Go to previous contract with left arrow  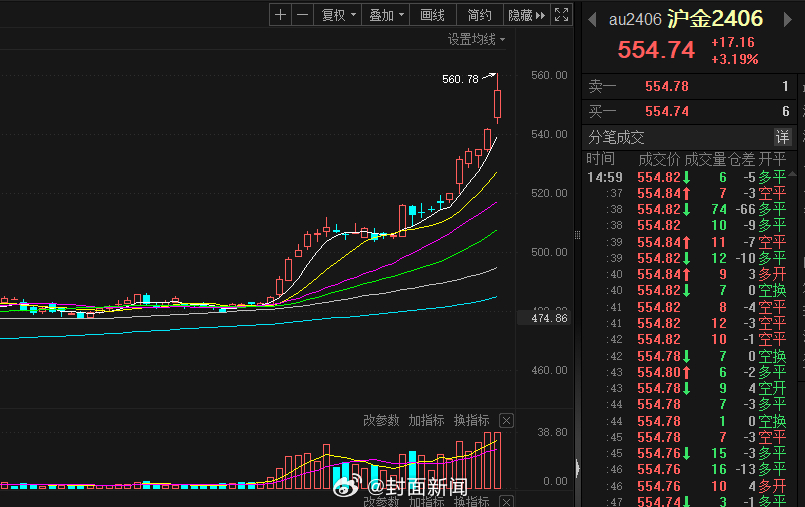(x=592, y=20)
